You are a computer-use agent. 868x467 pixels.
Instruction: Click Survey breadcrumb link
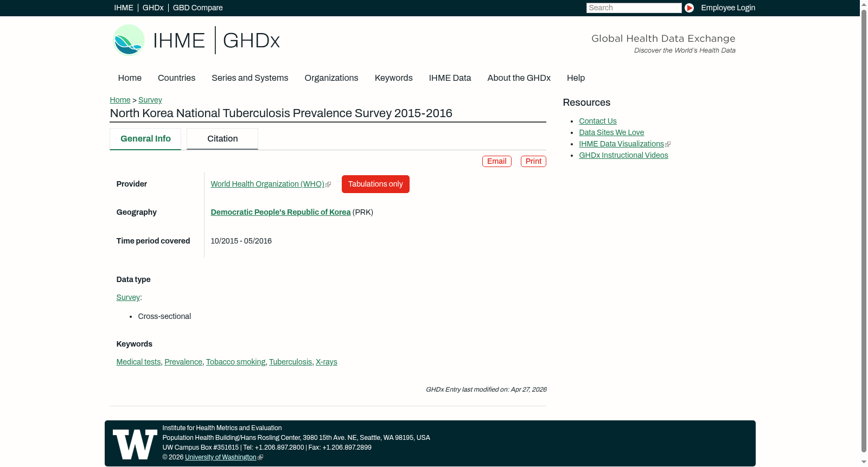tap(150, 100)
